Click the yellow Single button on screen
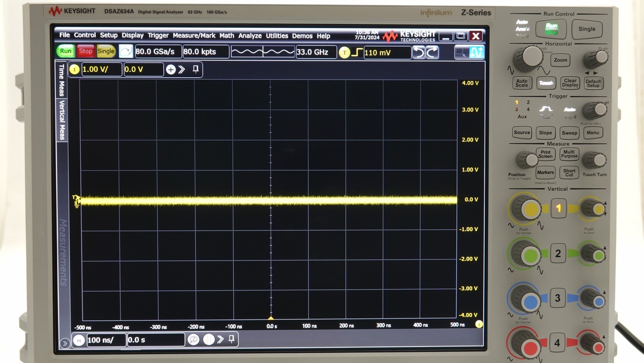The width and height of the screenshot is (644, 363). coord(106,51)
